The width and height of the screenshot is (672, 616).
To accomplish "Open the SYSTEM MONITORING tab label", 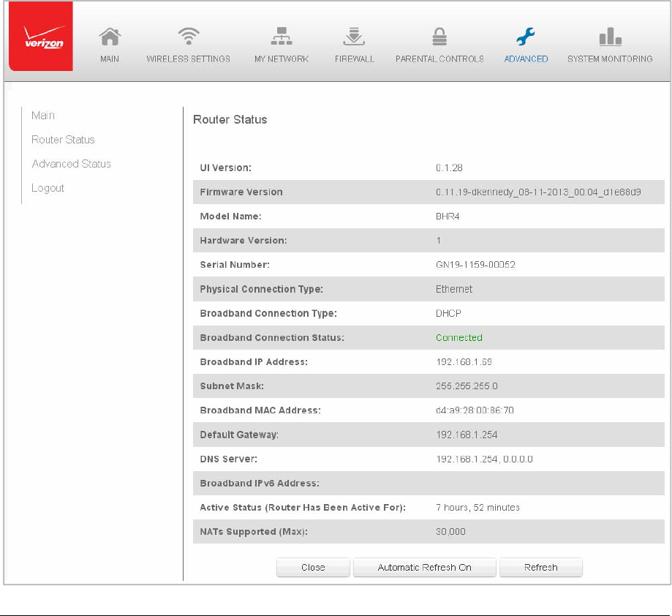I will click(611, 59).
